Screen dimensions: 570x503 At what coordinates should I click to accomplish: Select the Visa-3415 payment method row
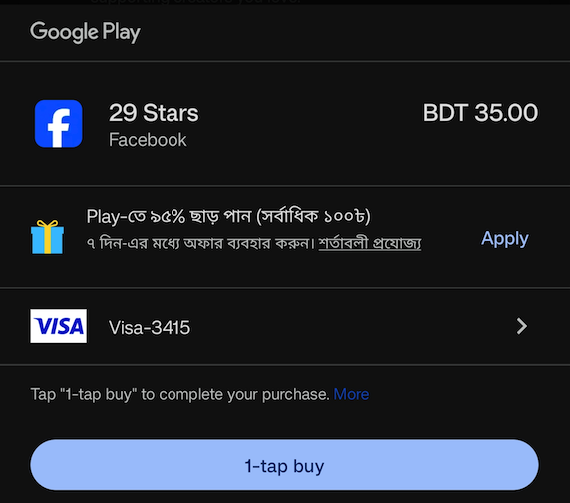[285, 326]
